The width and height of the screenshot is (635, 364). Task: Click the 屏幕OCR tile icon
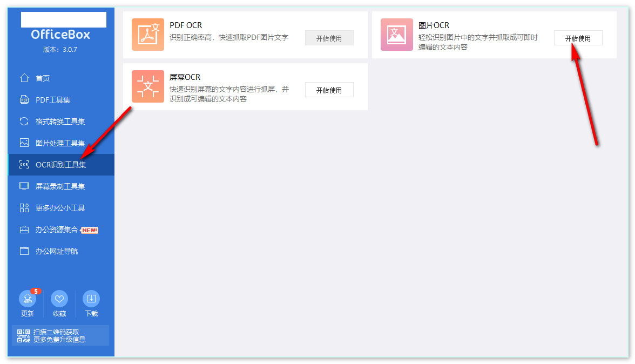pyautogui.click(x=148, y=86)
